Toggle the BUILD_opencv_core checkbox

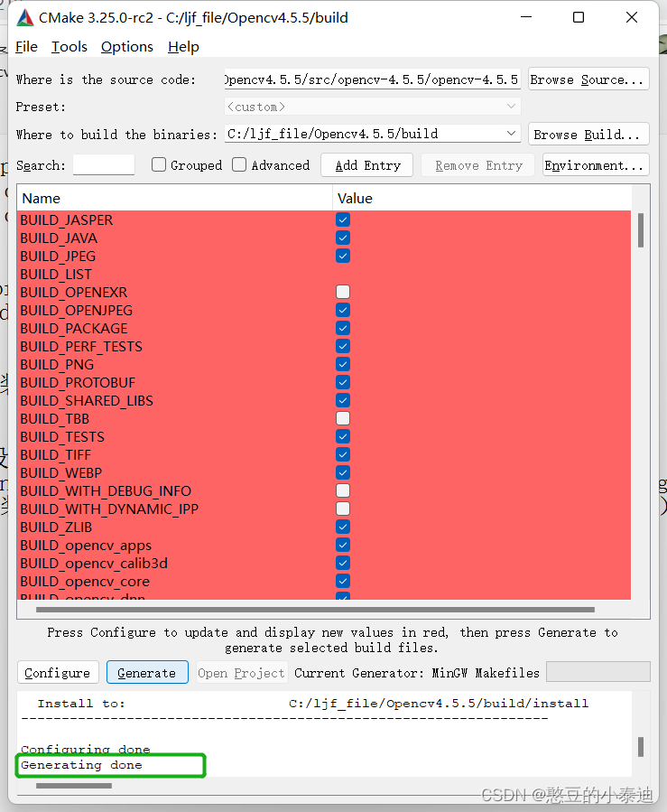343,581
